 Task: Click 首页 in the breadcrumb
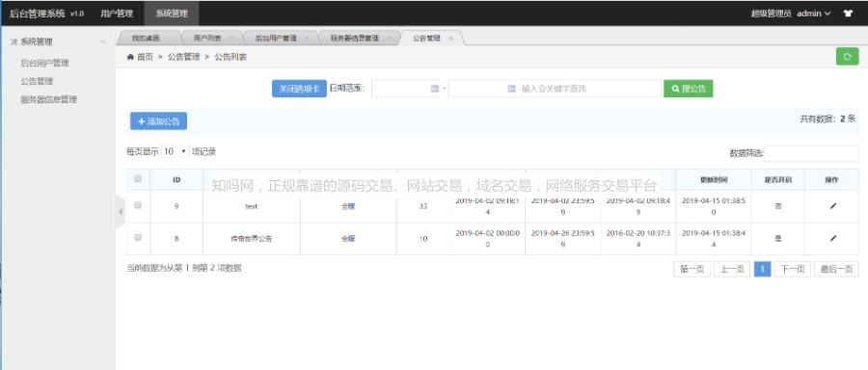[145, 57]
